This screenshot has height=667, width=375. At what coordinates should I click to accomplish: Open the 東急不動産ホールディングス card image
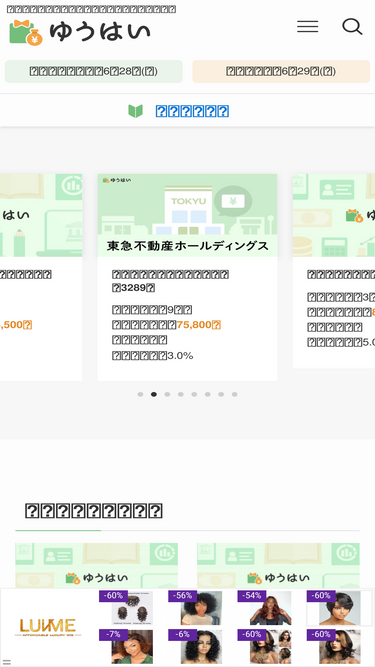[188, 215]
